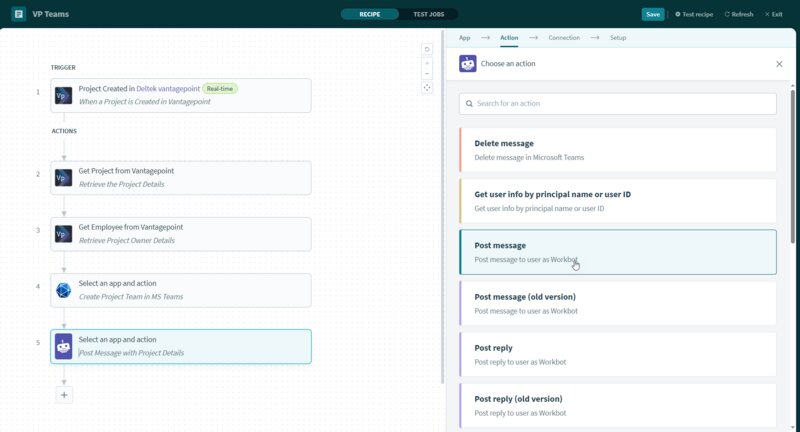Click the recipe document icon beside VP Teams

[18, 14]
